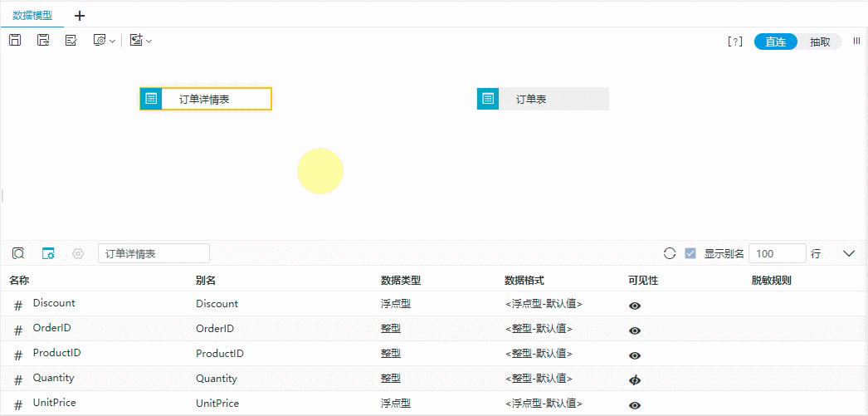The image size is (868, 416).
Task: Change data type 浮点型 of UnitPrice
Action: coord(395,404)
